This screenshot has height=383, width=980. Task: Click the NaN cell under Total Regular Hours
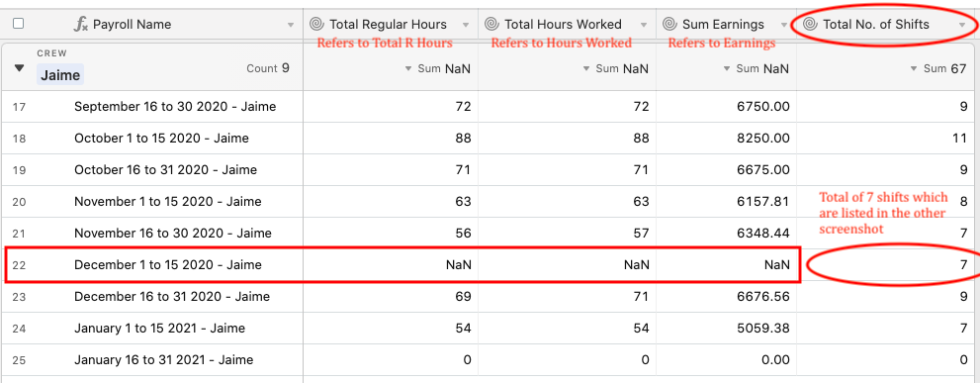point(391,265)
